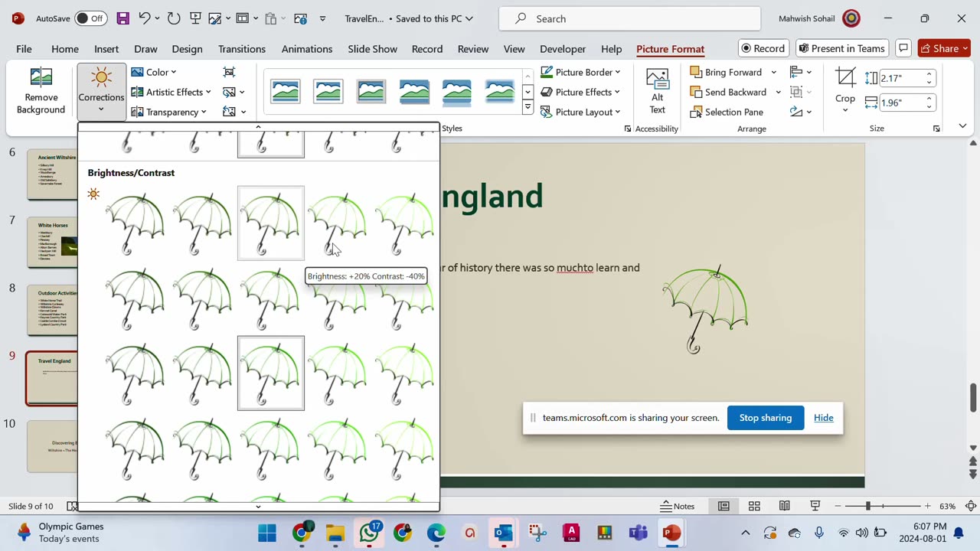Toggle the AutoSave switch

[90, 18]
